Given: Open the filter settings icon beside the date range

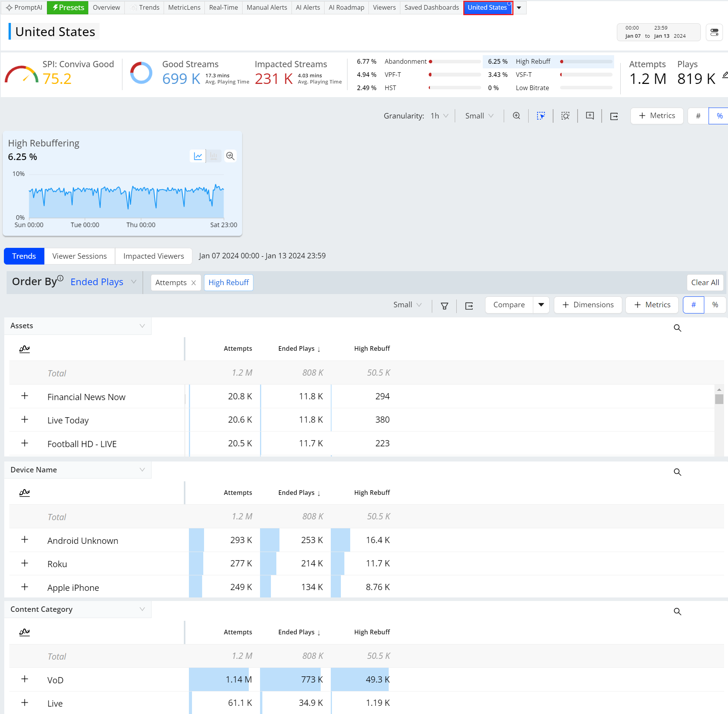Looking at the screenshot, I should pos(714,32).
